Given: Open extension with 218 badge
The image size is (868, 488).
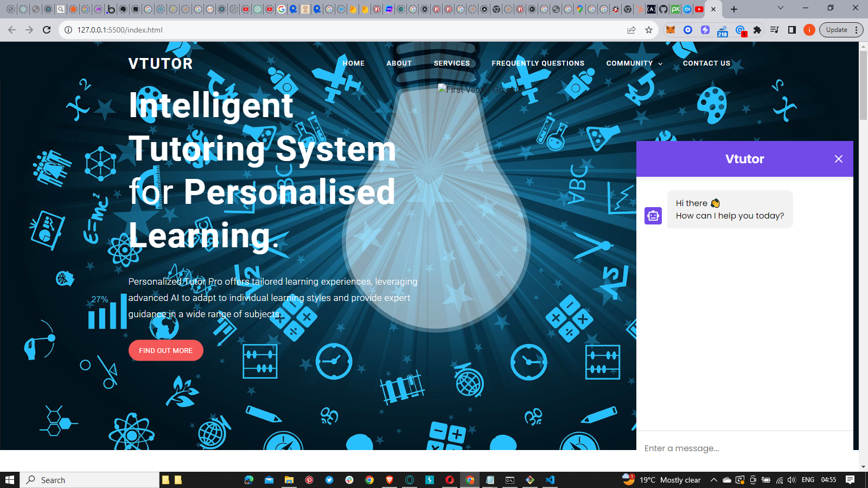Looking at the screenshot, I should (x=723, y=31).
